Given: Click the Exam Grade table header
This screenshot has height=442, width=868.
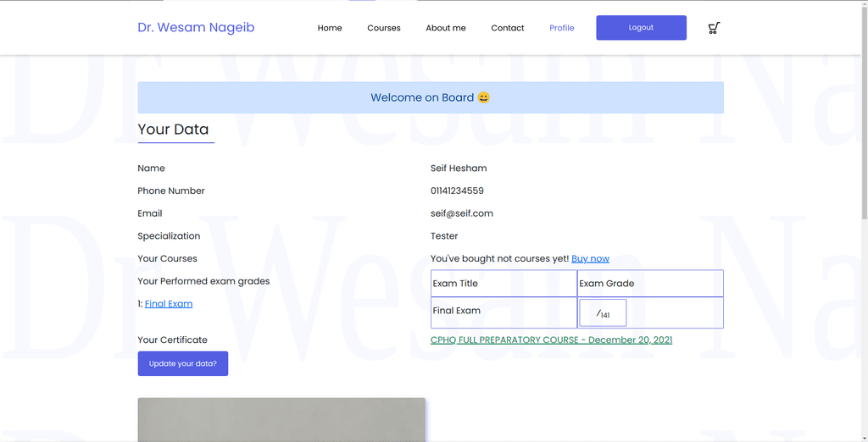Looking at the screenshot, I should click(x=650, y=283).
